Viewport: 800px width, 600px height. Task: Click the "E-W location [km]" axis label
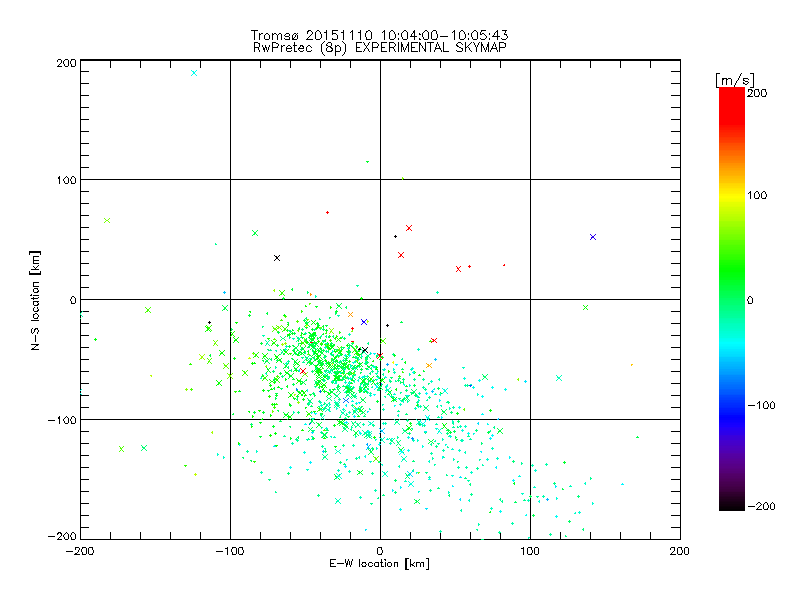(379, 563)
